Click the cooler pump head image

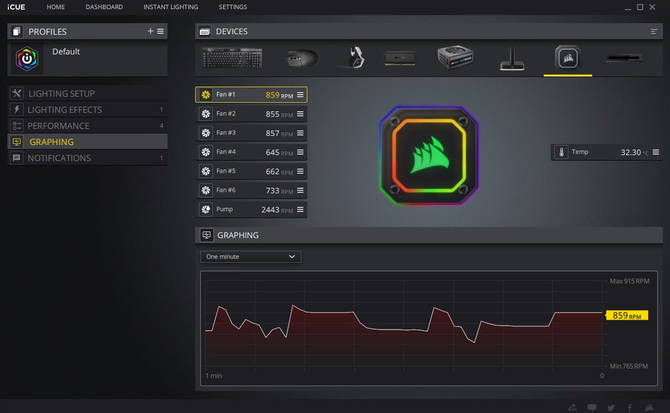click(429, 156)
